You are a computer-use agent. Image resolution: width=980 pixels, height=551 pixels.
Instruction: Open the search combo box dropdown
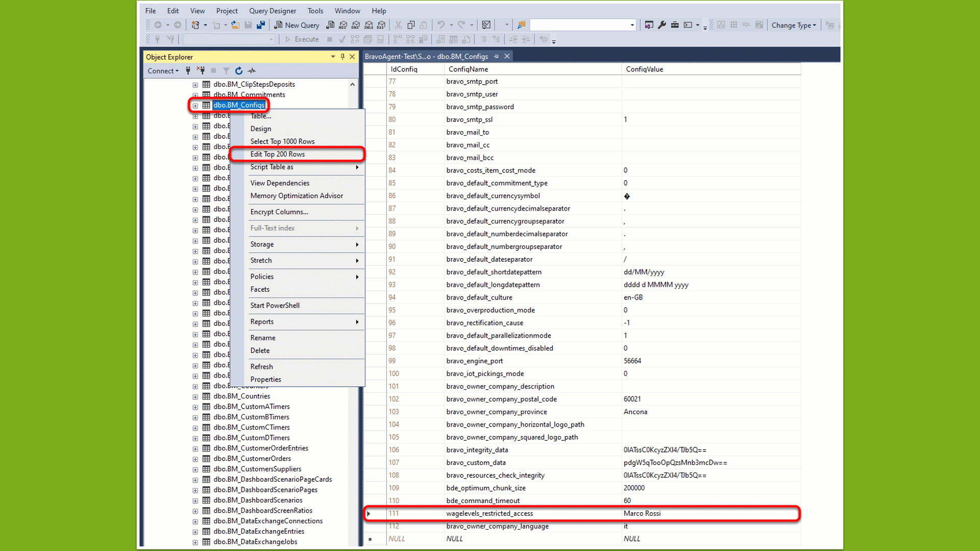tap(632, 25)
